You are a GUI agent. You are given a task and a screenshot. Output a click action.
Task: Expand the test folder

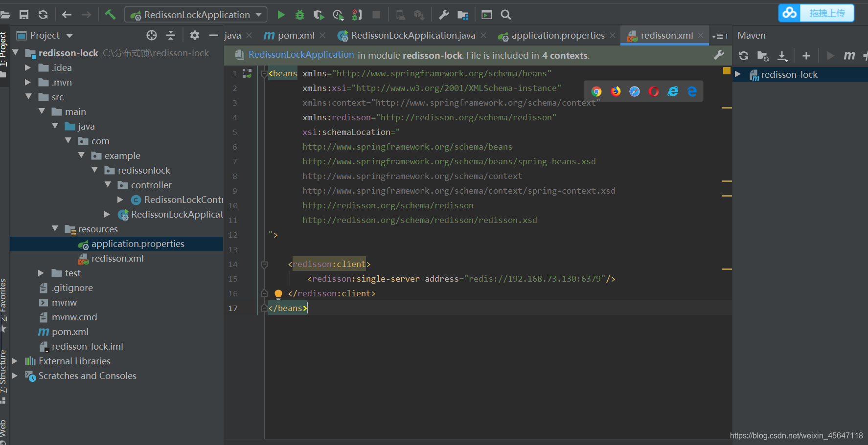tap(41, 273)
